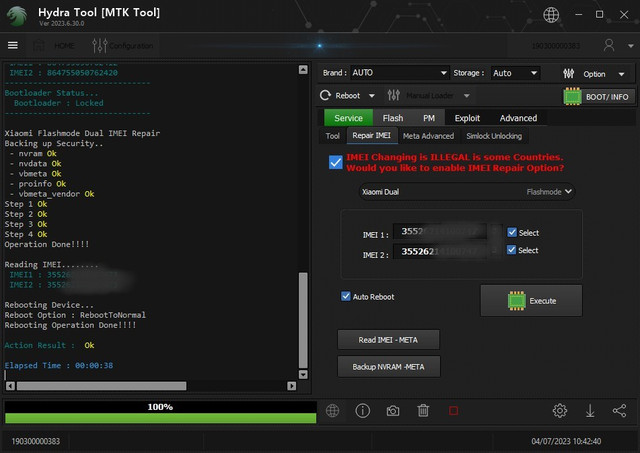Toggle the Auto Reboot checkbox
640x453 pixels.
pyautogui.click(x=345, y=296)
